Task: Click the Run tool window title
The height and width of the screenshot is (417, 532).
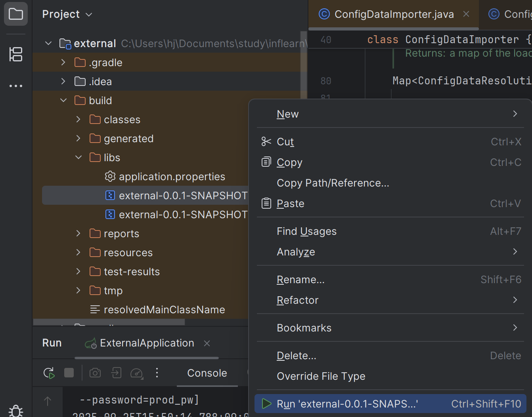Action: pyautogui.click(x=52, y=343)
